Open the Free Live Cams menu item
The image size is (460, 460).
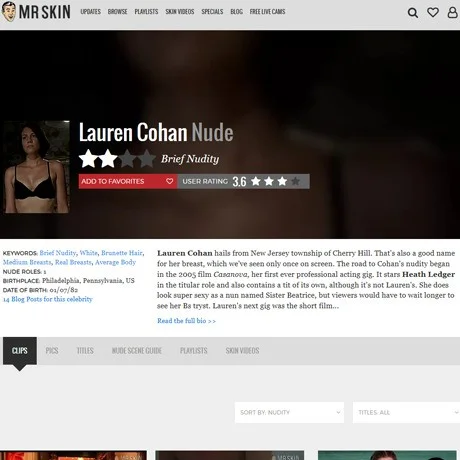click(x=267, y=12)
